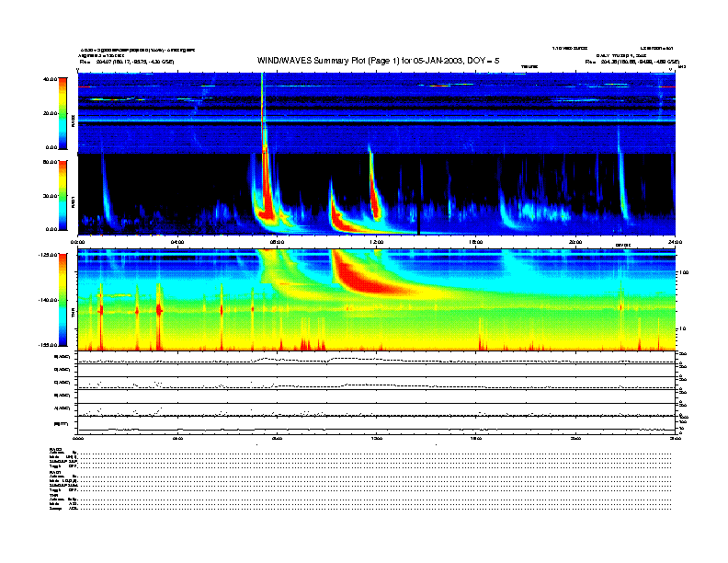Click the -125.00 value on TNR scale
This screenshot has height=563, width=728.
48,253
